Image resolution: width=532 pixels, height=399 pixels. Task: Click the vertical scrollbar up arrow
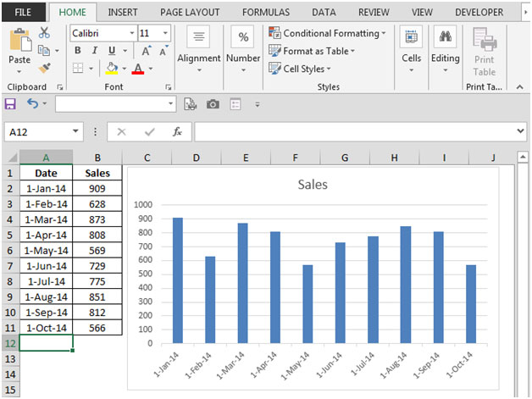[522, 157]
